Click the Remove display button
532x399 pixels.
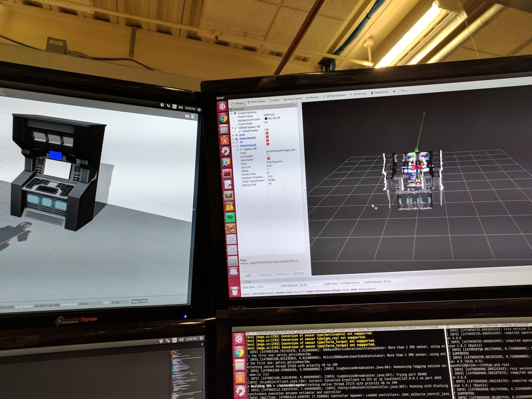[x=282, y=274]
